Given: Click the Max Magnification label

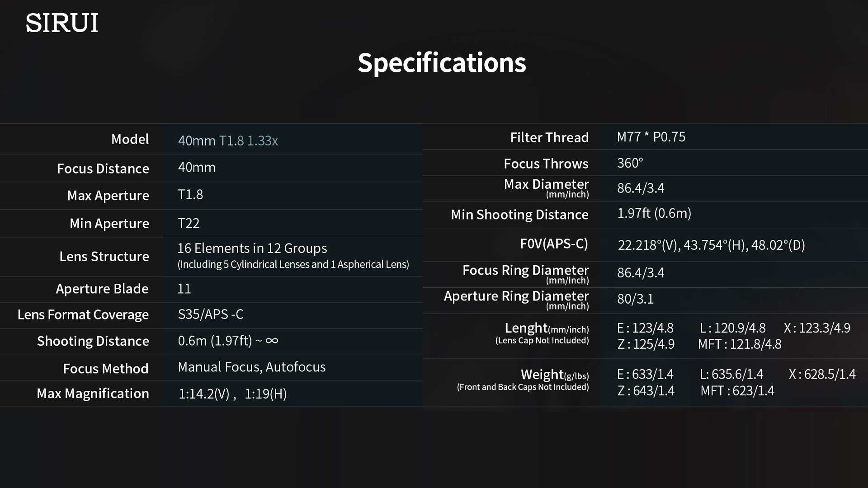Looking at the screenshot, I should pos(93,394).
